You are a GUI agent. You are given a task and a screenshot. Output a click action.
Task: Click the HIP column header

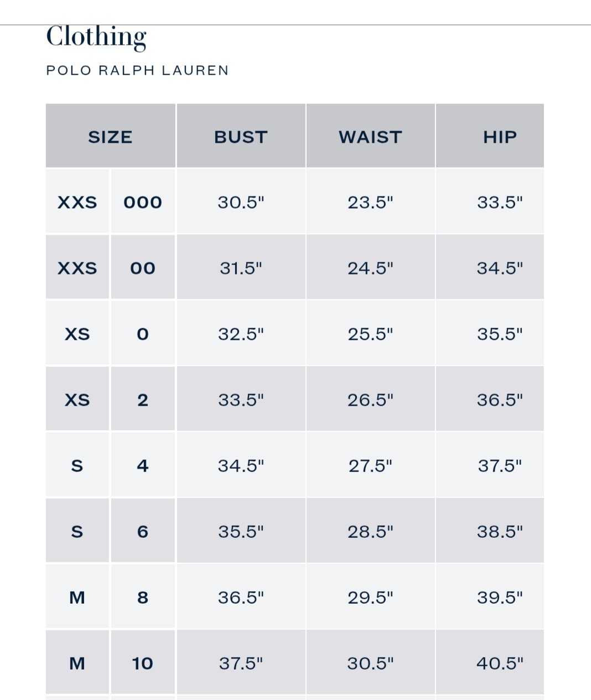pyautogui.click(x=500, y=137)
